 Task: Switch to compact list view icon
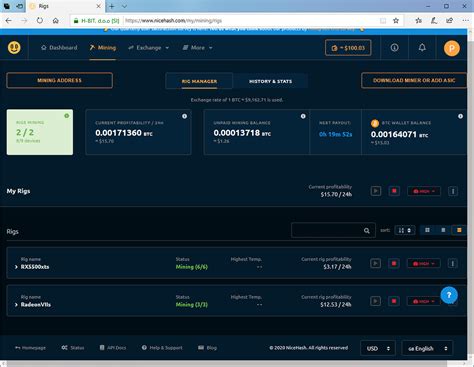[x=443, y=230]
